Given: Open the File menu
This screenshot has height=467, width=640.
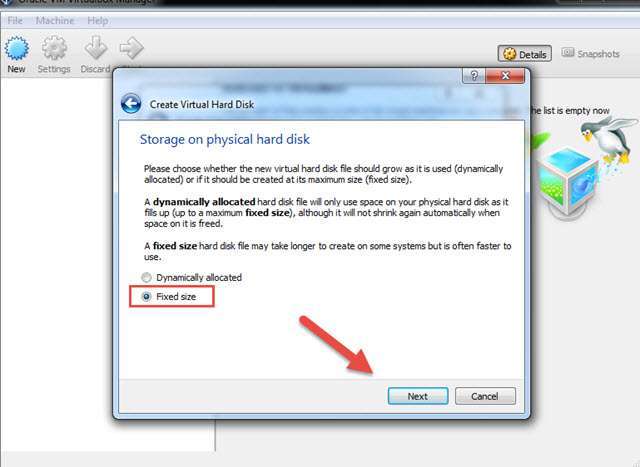Looking at the screenshot, I should [15, 20].
